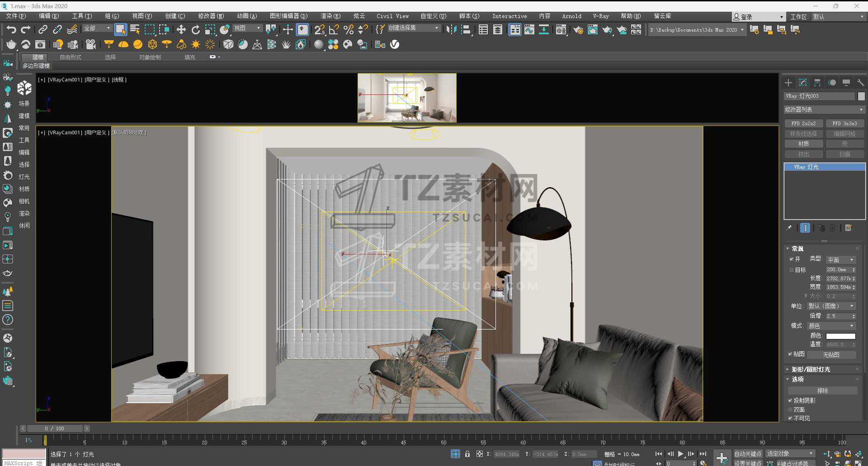The image size is (868, 466).
Task: Click the Select and Link chain icon
Action: [42, 30]
